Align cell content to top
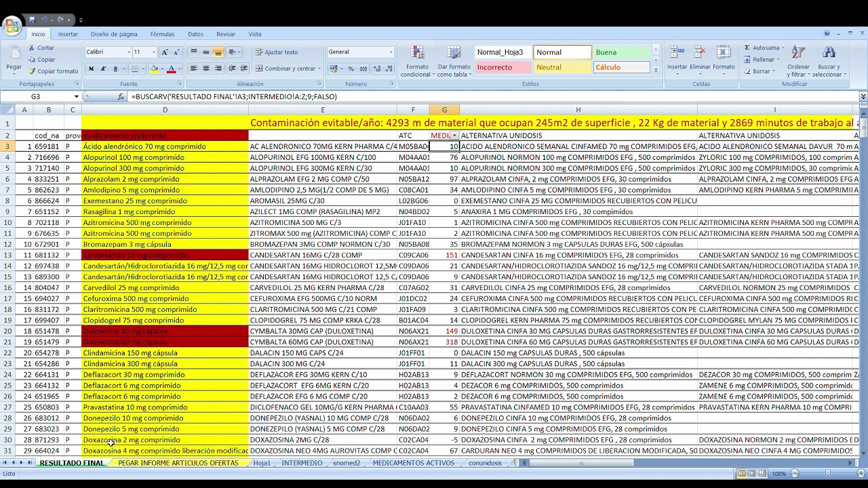Image resolution: width=868 pixels, height=488 pixels. tap(194, 52)
